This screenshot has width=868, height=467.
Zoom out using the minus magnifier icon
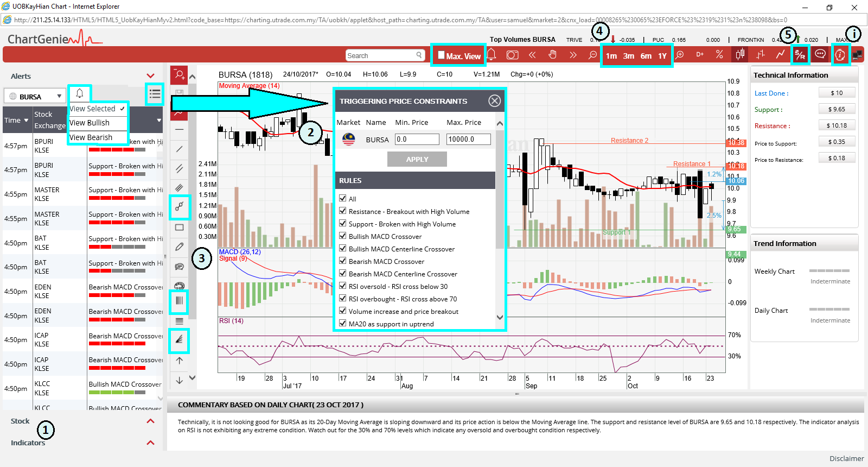[593, 55]
